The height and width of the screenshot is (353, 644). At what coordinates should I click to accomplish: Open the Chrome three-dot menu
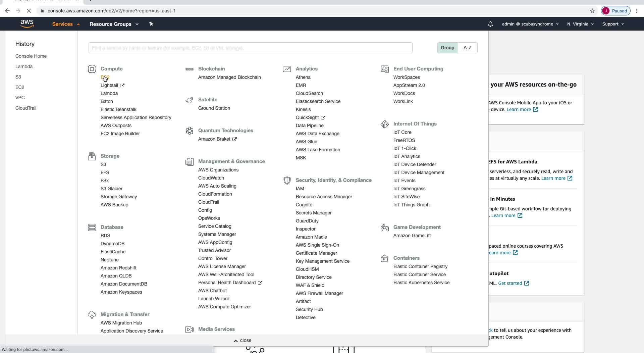(637, 11)
